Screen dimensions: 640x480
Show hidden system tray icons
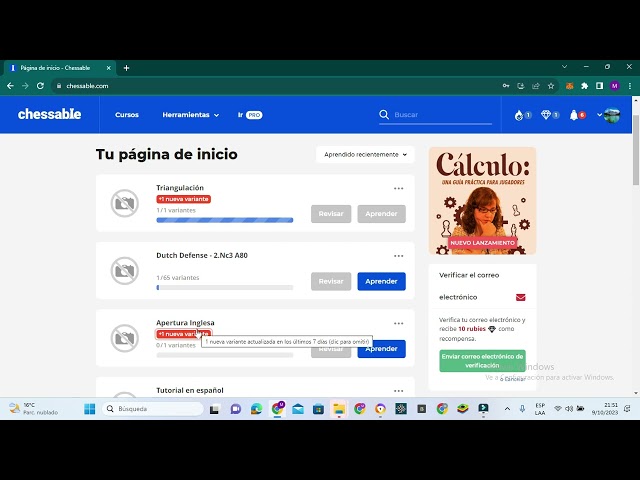pos(507,409)
